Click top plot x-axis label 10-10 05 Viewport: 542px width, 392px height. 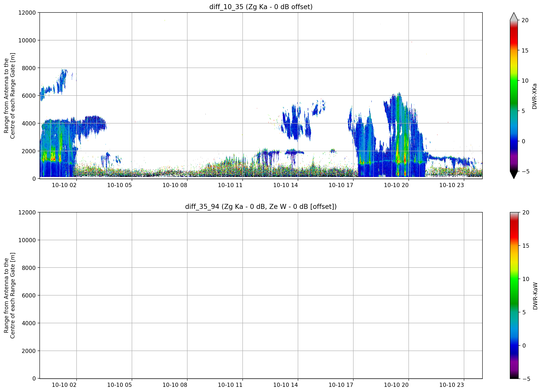(x=119, y=185)
